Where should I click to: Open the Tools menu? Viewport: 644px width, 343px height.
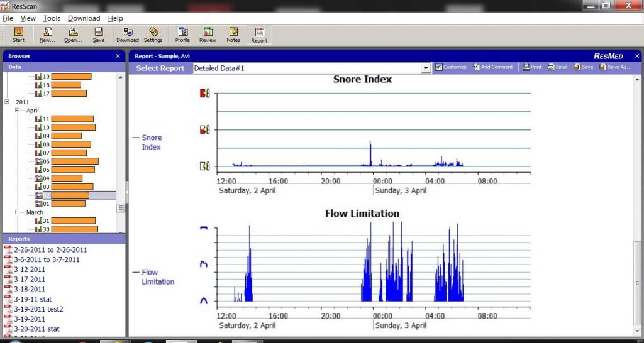52,18
